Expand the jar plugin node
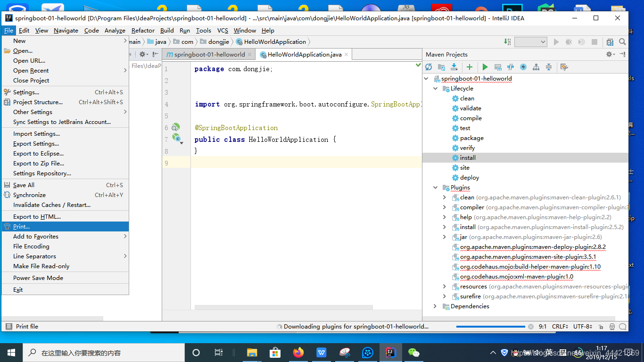644x362 pixels. coord(445,237)
